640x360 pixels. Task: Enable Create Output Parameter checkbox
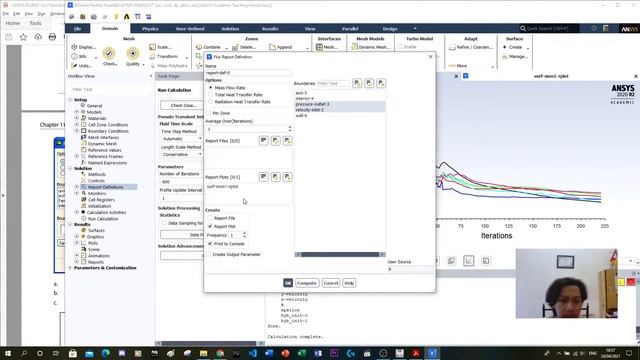click(x=209, y=254)
